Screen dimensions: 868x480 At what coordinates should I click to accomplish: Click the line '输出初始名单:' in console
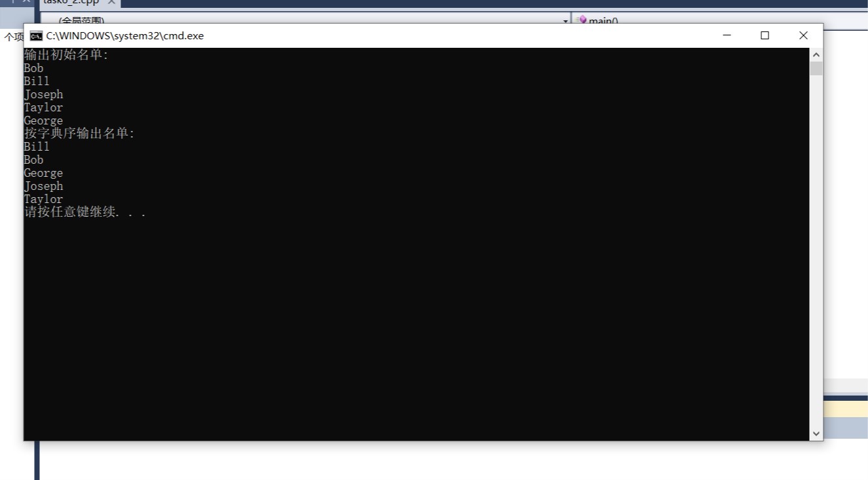click(66, 55)
